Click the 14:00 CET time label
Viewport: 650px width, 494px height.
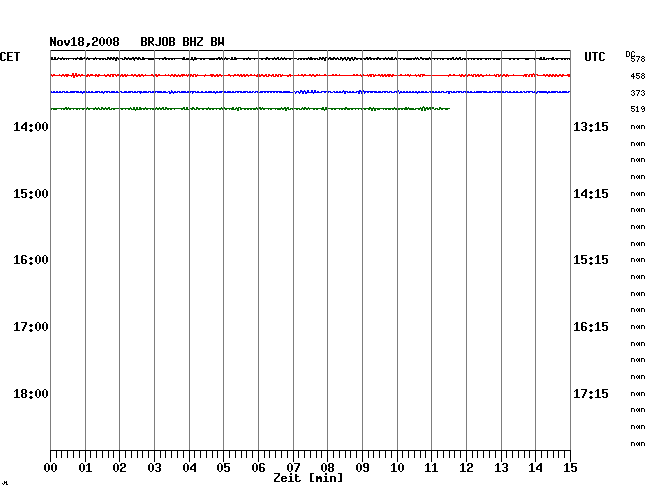click(31, 127)
